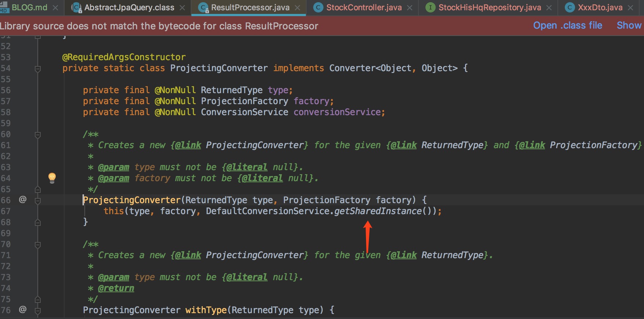This screenshot has width=644, height=319.
Task: Close the ResultProcessor.java tab
Action: click(x=297, y=8)
